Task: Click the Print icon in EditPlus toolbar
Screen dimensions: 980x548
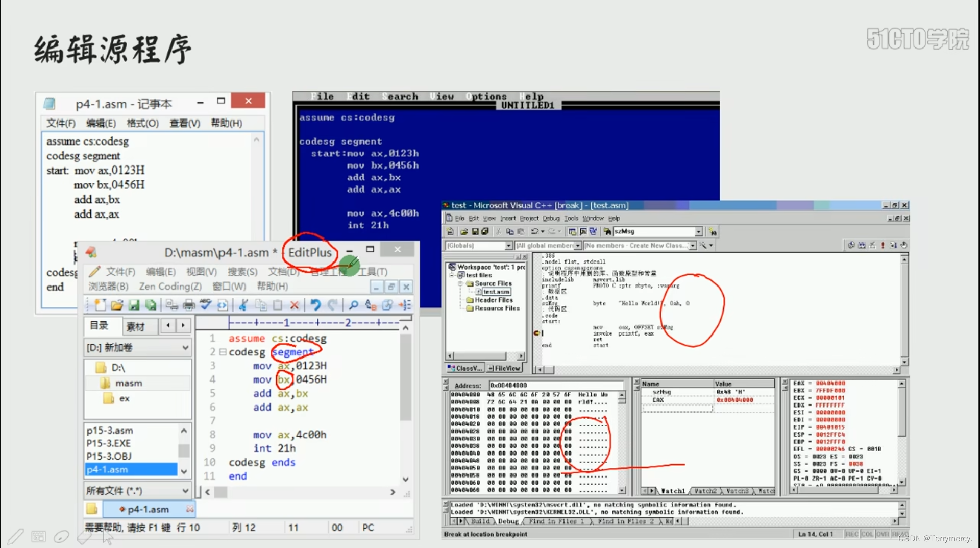Action: [188, 304]
